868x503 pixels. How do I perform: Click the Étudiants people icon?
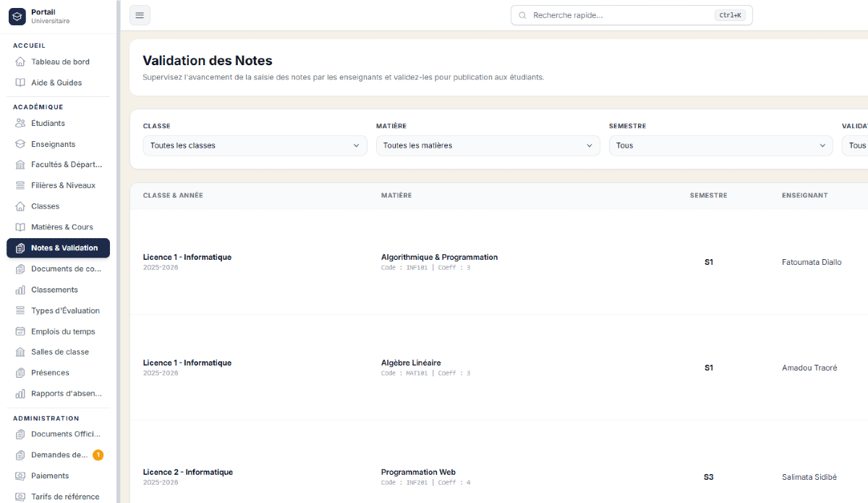20,123
